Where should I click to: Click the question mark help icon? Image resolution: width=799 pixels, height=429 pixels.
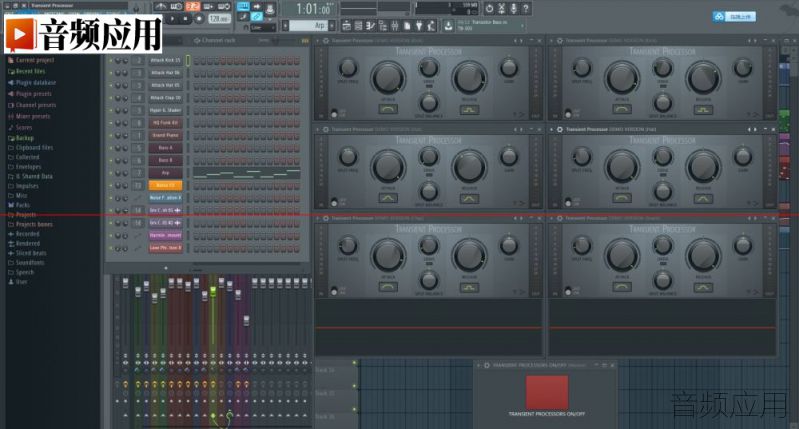click(526, 8)
